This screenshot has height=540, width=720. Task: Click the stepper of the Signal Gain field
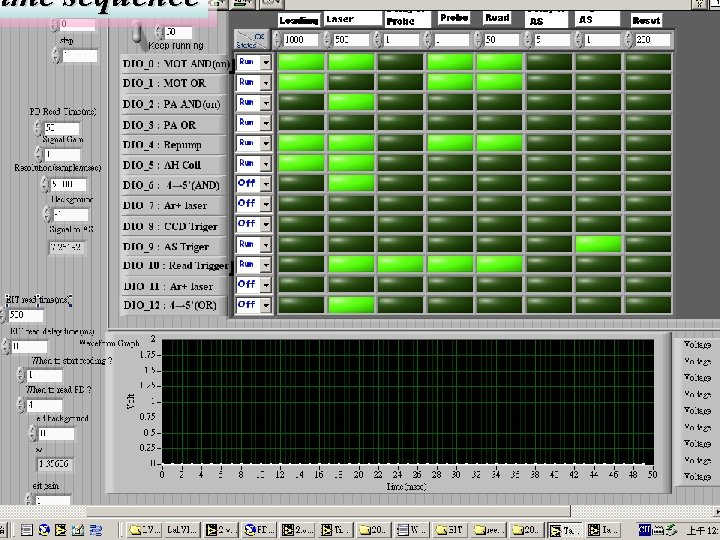click(39, 154)
